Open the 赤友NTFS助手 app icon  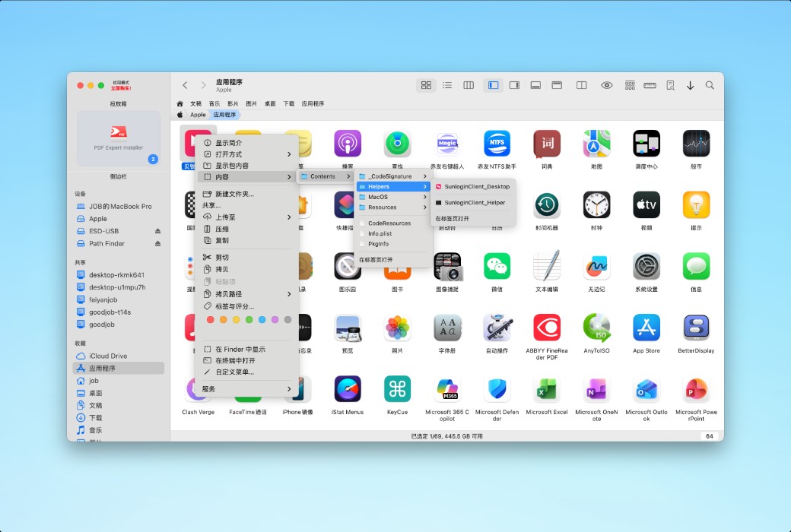[497, 143]
